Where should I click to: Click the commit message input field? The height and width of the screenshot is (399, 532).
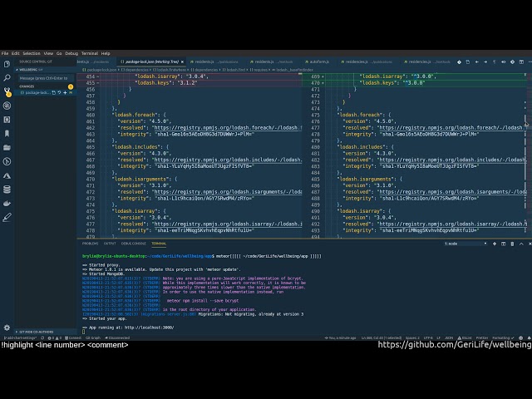(x=46, y=78)
